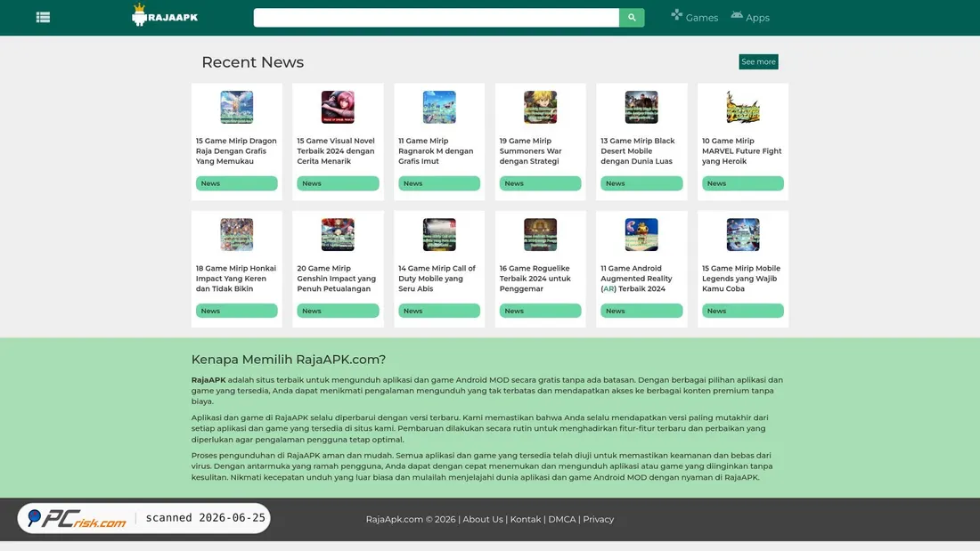The width and height of the screenshot is (980, 551).
Task: Click News tag under Call of Duty card
Action: click(x=438, y=311)
